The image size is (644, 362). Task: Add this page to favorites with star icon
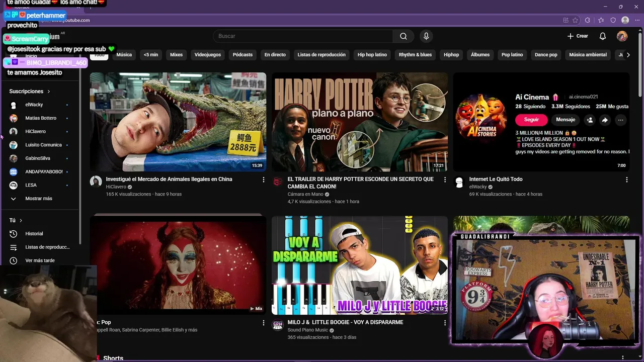point(575,20)
